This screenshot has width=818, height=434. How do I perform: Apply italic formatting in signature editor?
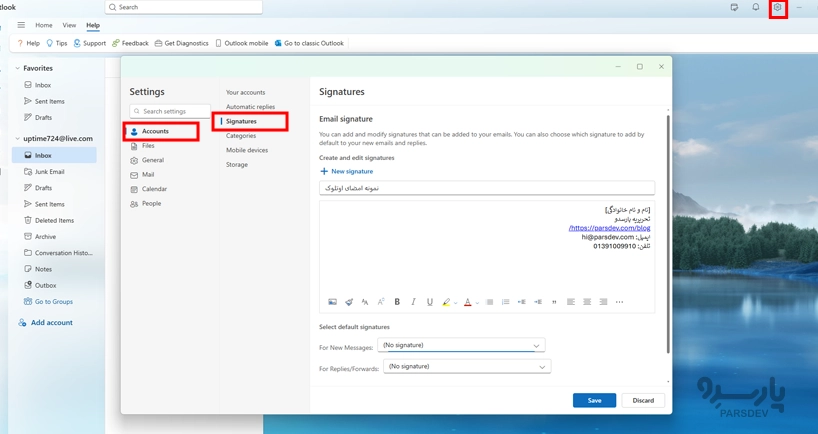point(413,302)
